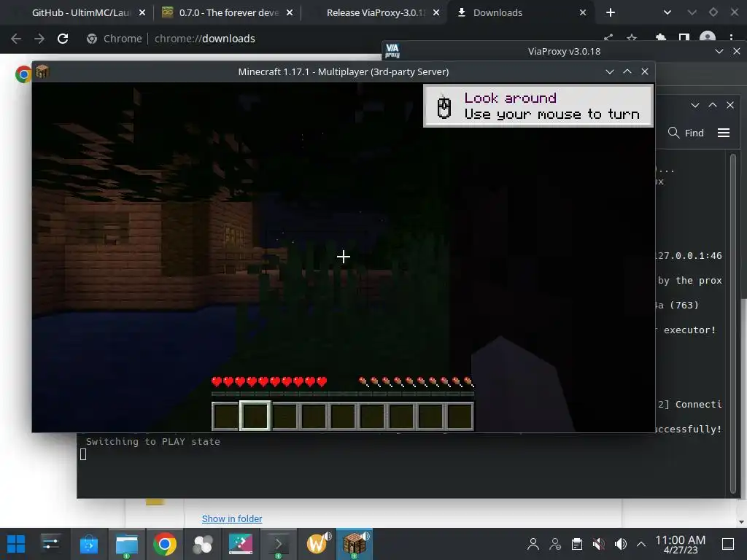Click the user tray icon
Viewport: 747px width, 560px height.
[x=533, y=544]
